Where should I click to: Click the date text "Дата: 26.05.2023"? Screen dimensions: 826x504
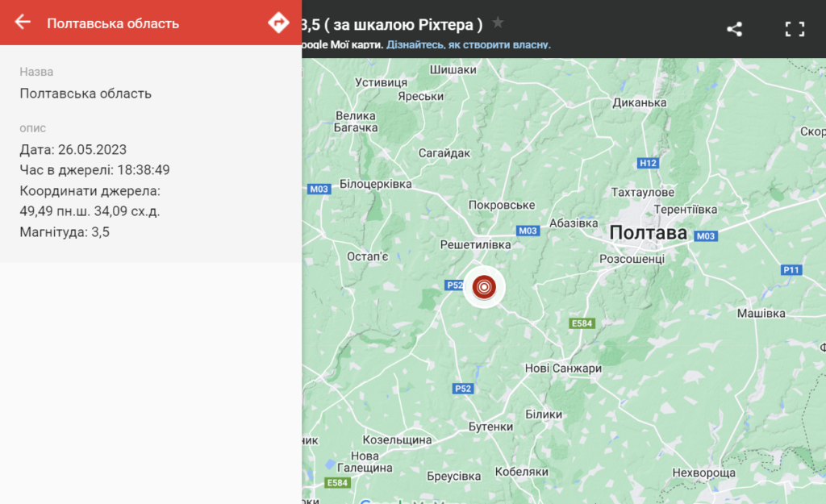point(73,149)
